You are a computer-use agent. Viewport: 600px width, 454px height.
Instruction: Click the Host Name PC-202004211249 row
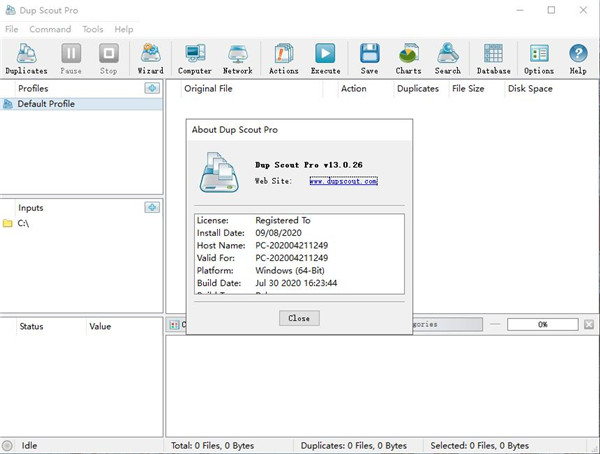pyautogui.click(x=299, y=245)
